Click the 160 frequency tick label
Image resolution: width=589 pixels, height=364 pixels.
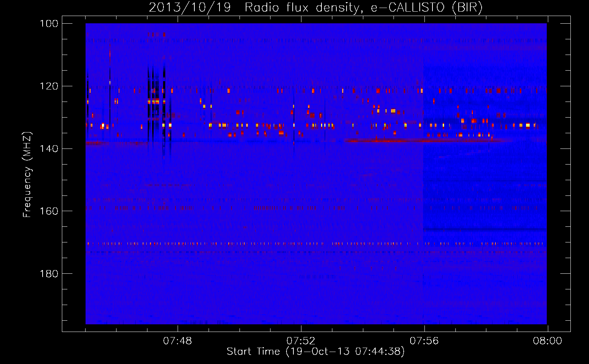[49, 211]
